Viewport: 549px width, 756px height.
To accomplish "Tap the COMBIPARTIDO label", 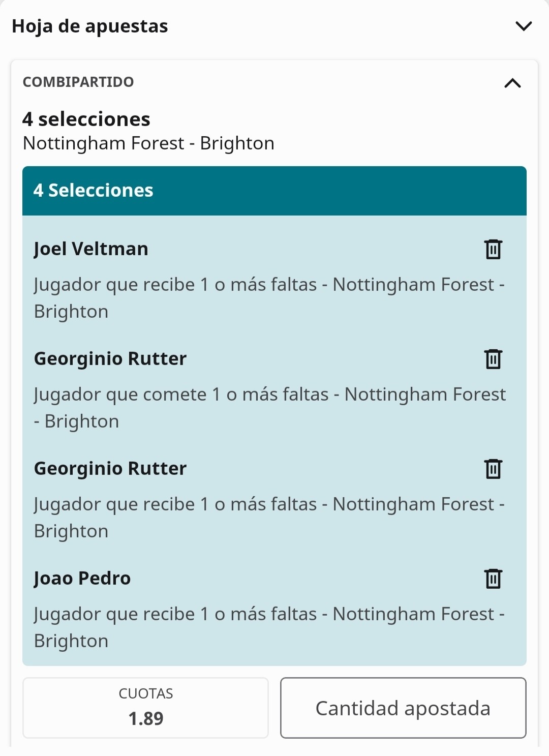I will pyautogui.click(x=78, y=82).
